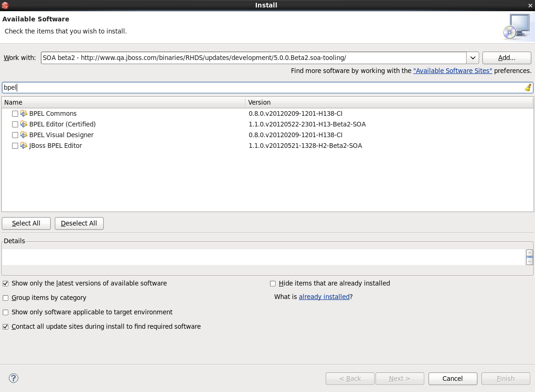Click the BPEL Commons feature icon

click(x=24, y=113)
